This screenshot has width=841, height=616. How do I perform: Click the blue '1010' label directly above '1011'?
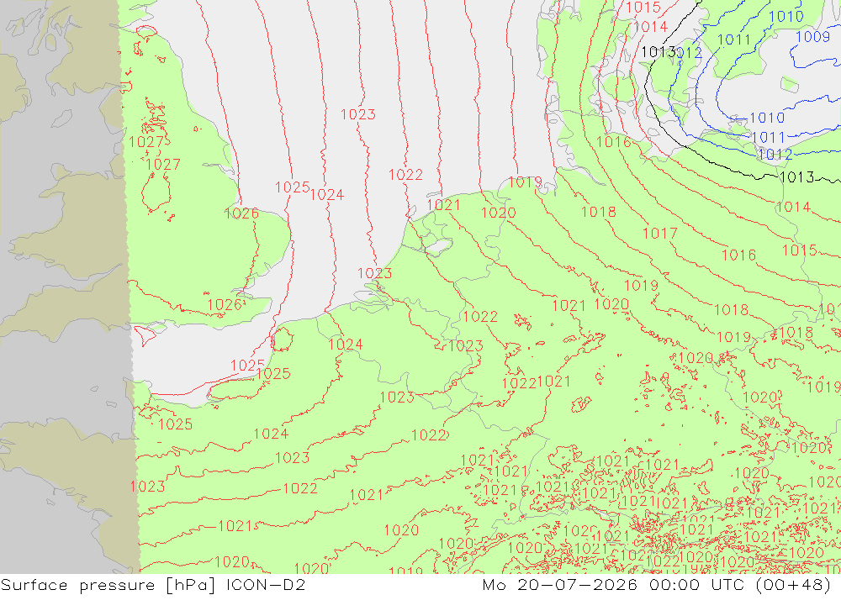point(767,118)
